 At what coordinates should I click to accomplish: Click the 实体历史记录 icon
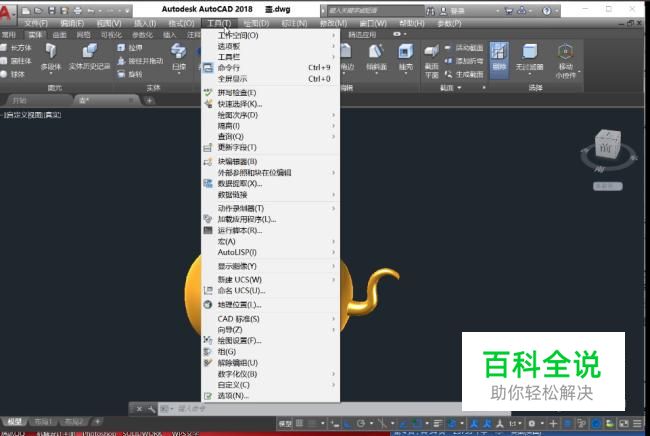[90, 51]
